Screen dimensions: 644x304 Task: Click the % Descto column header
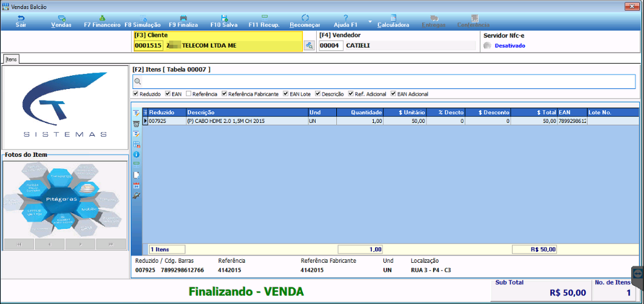coord(446,112)
